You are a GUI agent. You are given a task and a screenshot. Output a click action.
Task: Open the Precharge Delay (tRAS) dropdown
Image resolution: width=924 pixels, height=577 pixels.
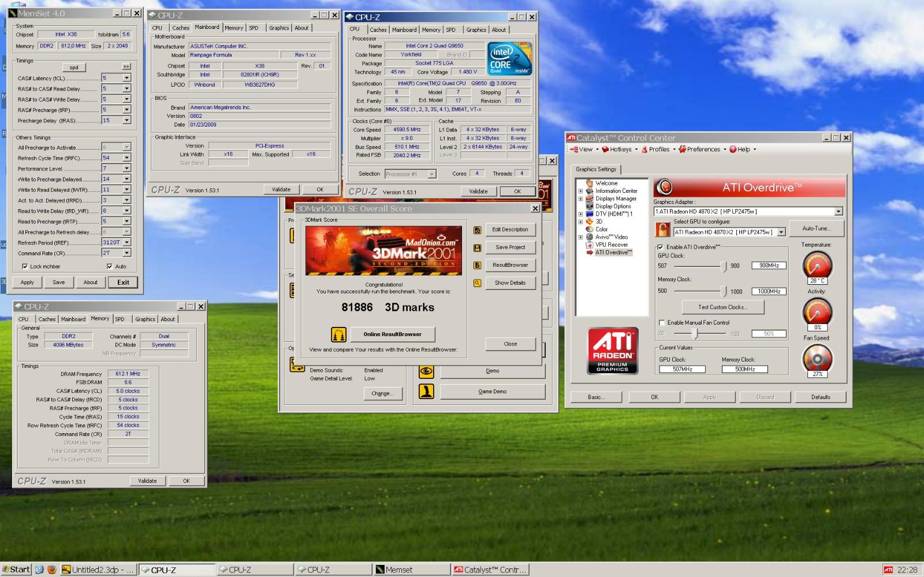pyautogui.click(x=126, y=120)
